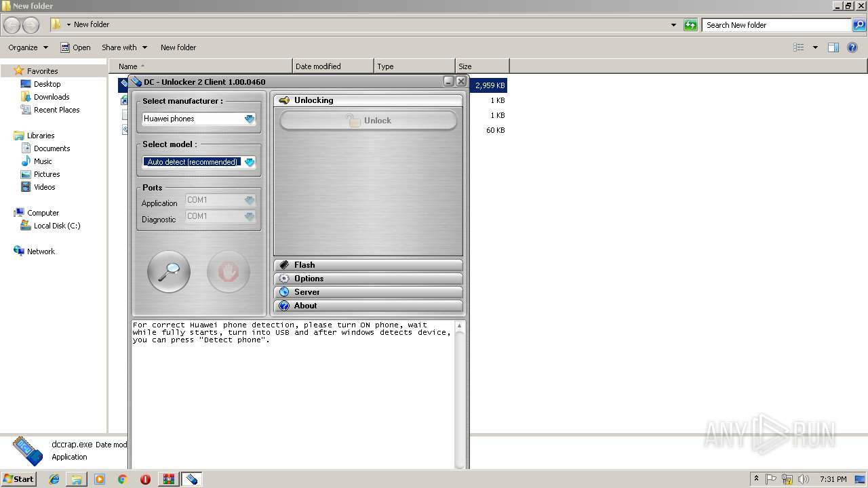Screen dimensions: 868x488
Task: Expand the Options section
Action: click(x=368, y=279)
